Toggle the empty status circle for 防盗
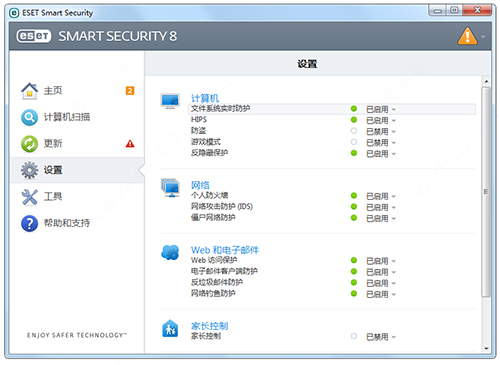This screenshot has width=500, height=365. pyautogui.click(x=354, y=131)
